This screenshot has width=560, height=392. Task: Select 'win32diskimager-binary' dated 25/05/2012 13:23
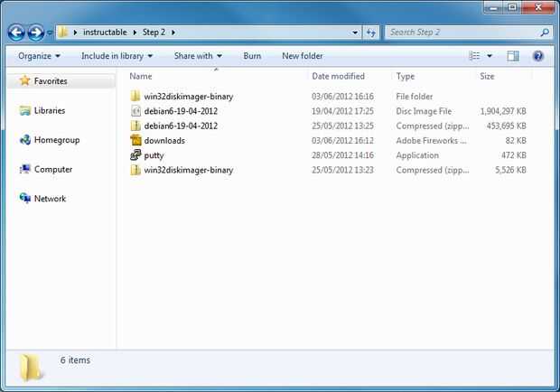coord(189,171)
